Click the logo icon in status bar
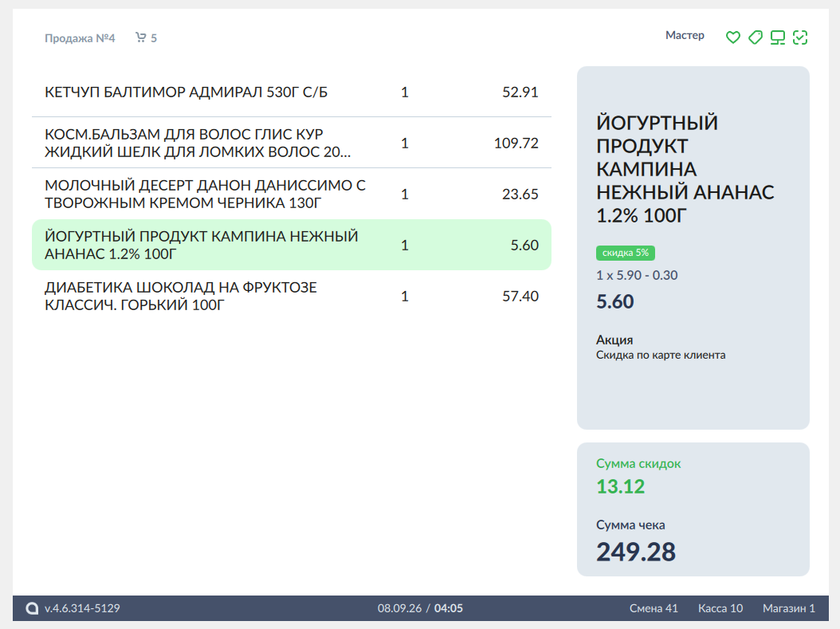This screenshot has width=840, height=629. click(x=32, y=608)
